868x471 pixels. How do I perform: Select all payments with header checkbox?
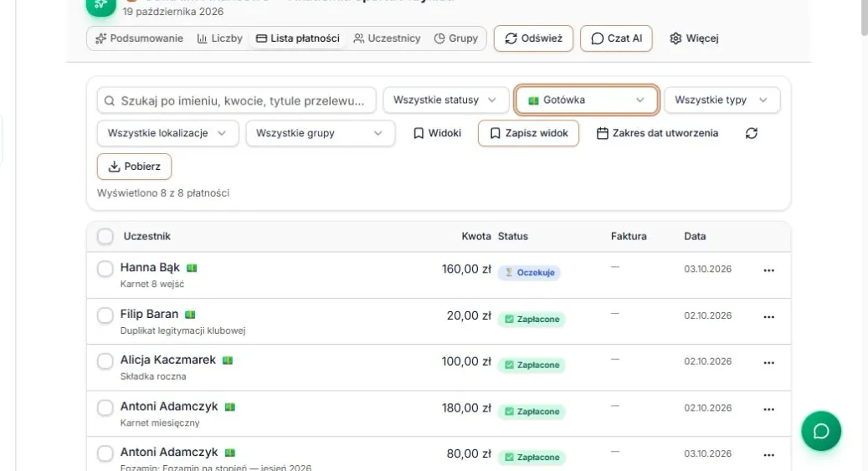(105, 236)
